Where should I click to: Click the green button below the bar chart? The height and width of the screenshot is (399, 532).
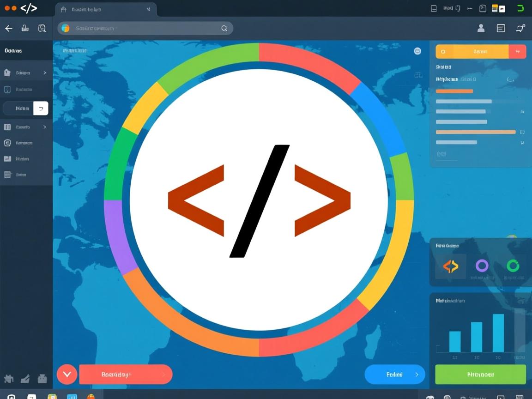pyautogui.click(x=480, y=375)
